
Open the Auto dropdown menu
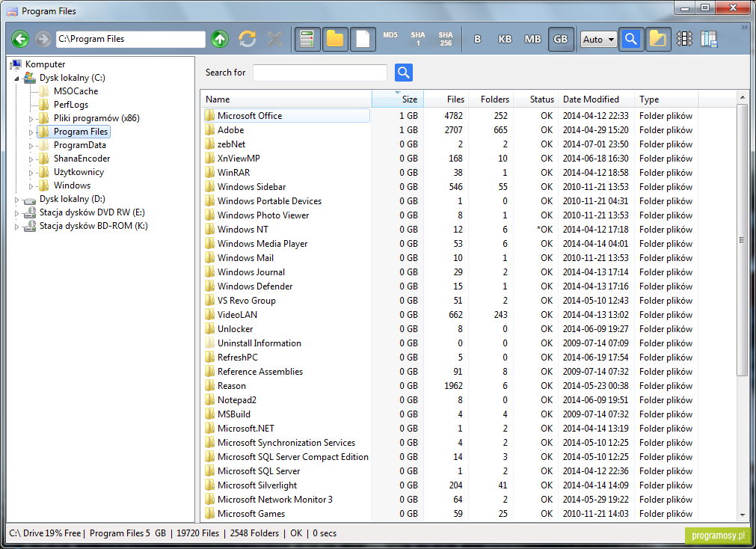(x=598, y=39)
